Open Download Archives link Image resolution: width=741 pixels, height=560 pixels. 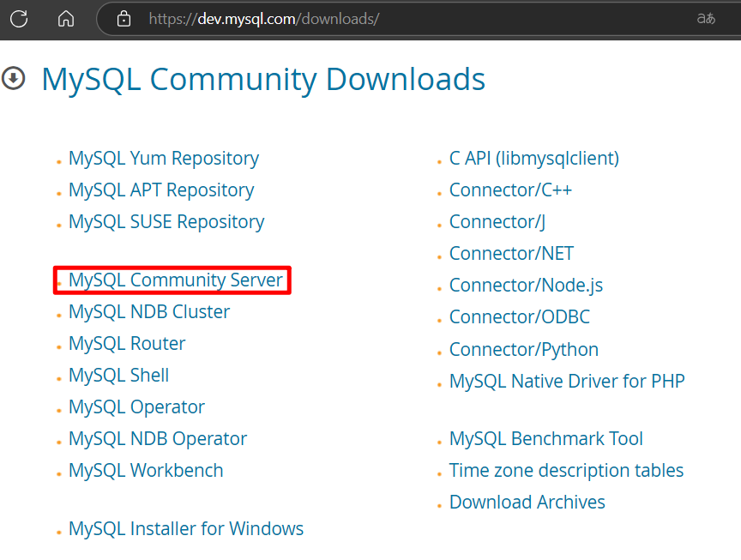(527, 502)
